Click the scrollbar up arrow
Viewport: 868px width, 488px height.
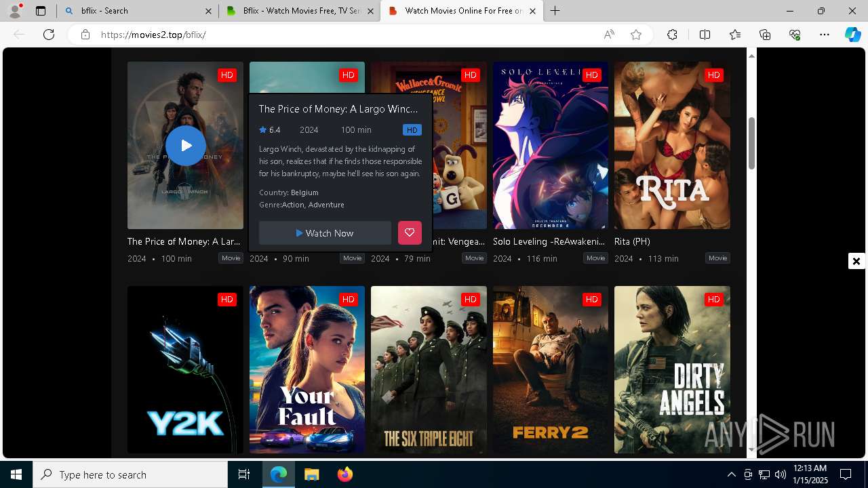751,56
